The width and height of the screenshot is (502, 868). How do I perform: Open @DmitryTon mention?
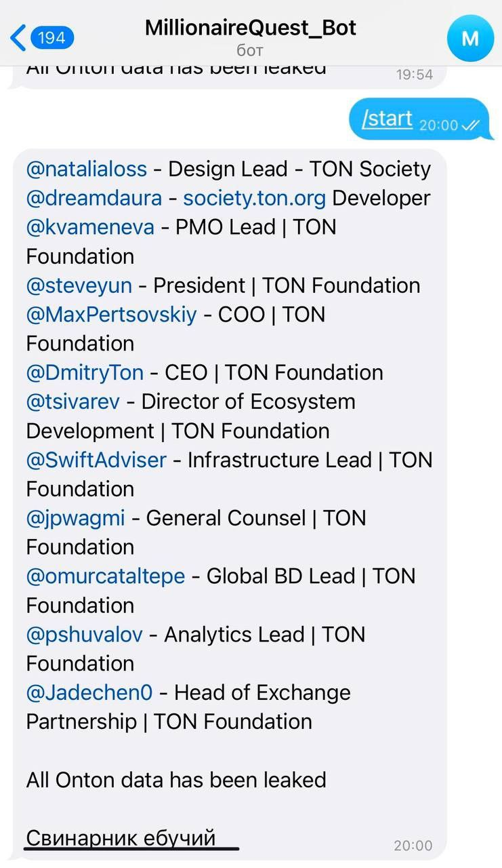[85, 373]
